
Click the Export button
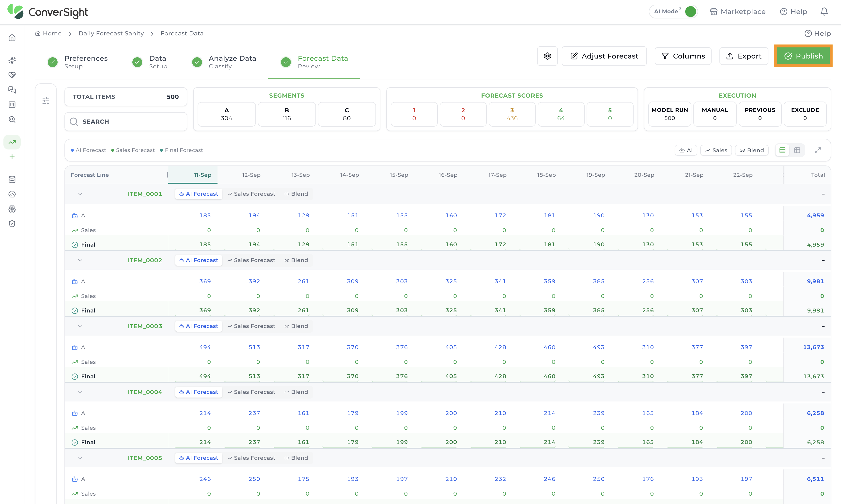(x=744, y=56)
